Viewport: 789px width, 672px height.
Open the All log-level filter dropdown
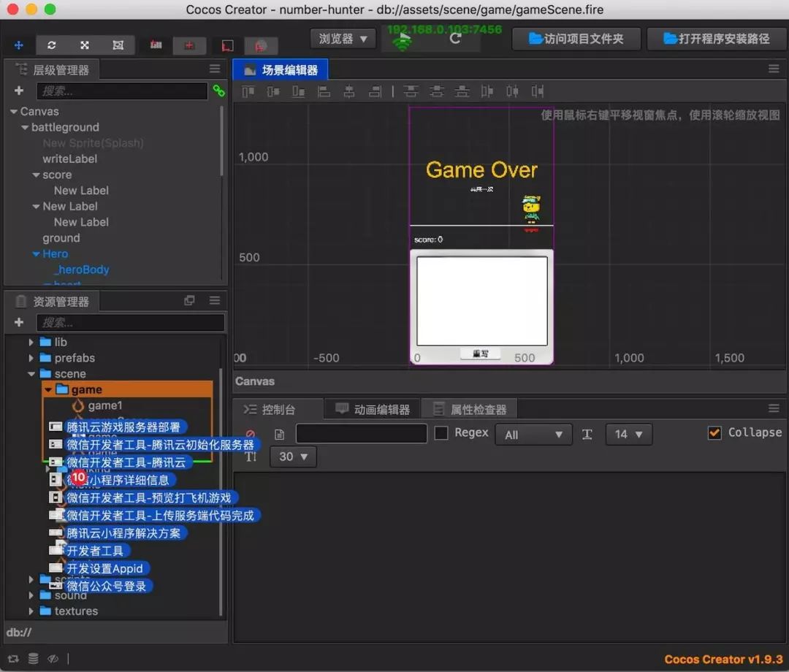533,435
